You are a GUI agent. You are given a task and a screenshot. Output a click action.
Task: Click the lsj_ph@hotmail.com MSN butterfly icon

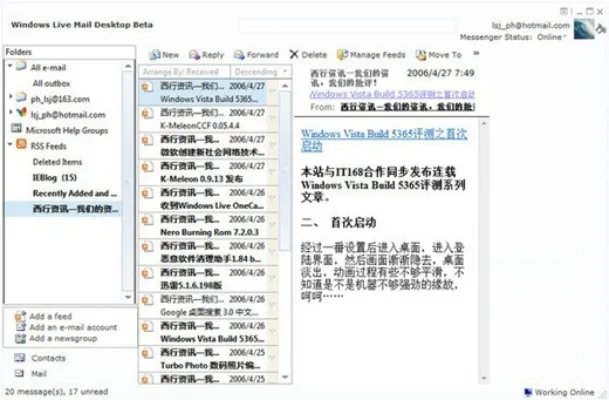pyautogui.click(x=22, y=113)
